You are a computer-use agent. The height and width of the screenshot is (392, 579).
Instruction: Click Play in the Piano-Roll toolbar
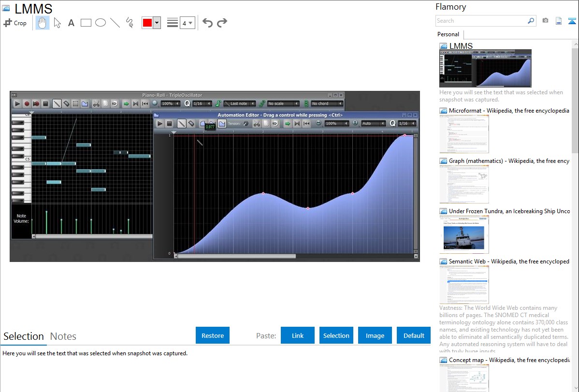(17, 104)
